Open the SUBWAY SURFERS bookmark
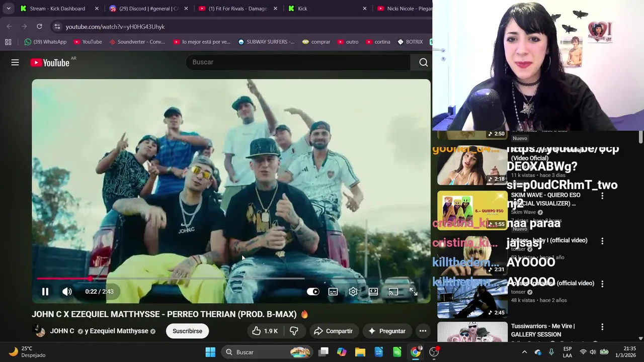Viewport: 644px width, 362px height. 266,42
